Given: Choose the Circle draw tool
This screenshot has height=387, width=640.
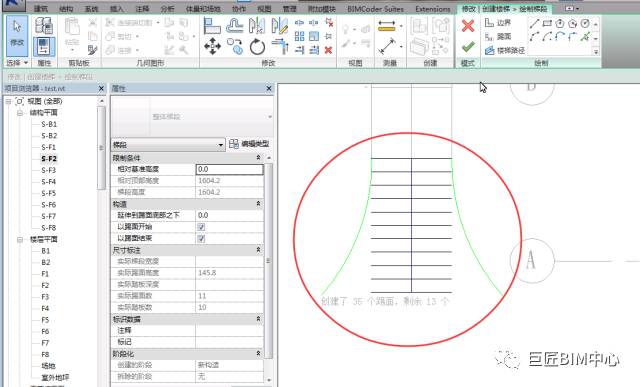Looking at the screenshot, I should tap(585, 24).
